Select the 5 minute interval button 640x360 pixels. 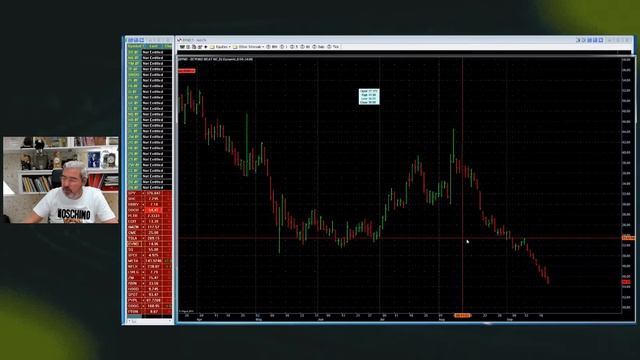point(294,47)
